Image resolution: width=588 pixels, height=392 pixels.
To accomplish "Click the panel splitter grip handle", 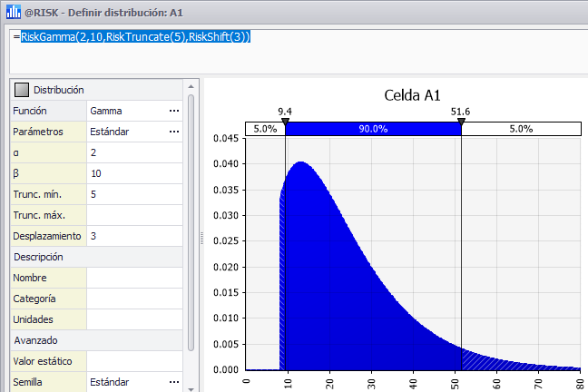I will (x=201, y=236).
